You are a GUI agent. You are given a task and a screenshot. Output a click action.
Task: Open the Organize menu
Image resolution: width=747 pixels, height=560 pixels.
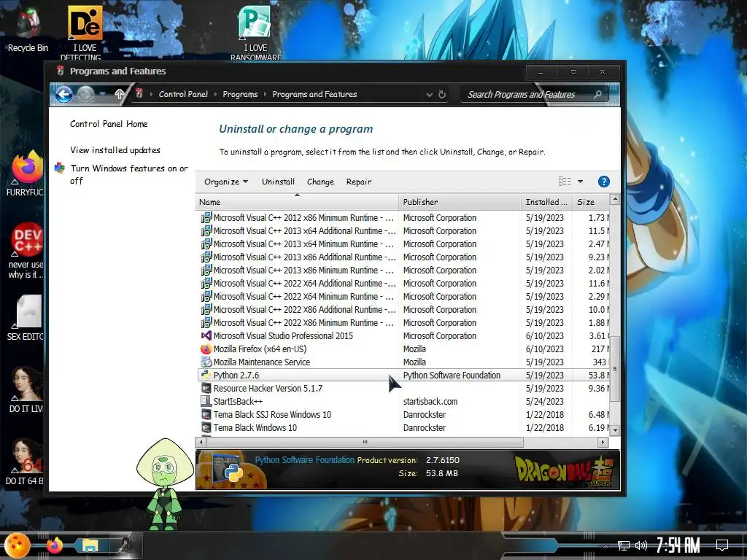226,182
